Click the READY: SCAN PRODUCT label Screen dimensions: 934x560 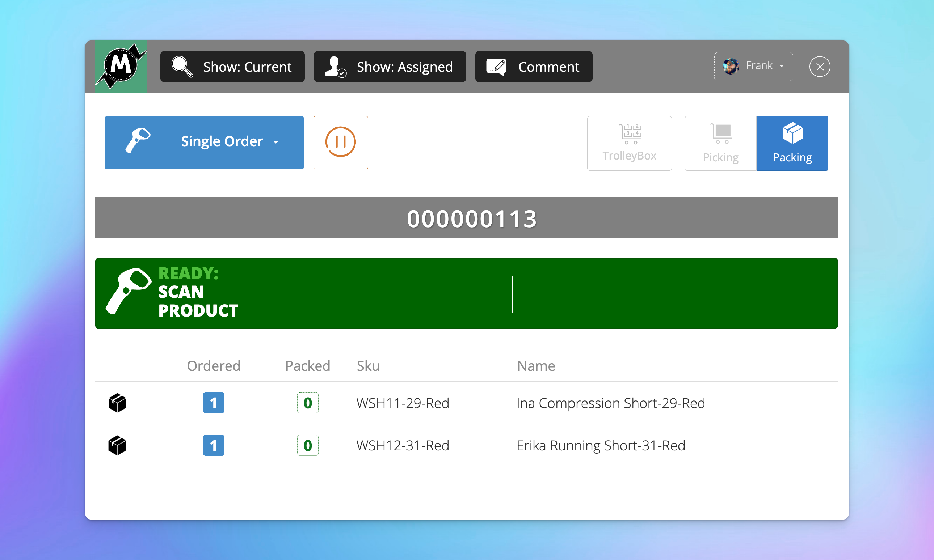(198, 292)
